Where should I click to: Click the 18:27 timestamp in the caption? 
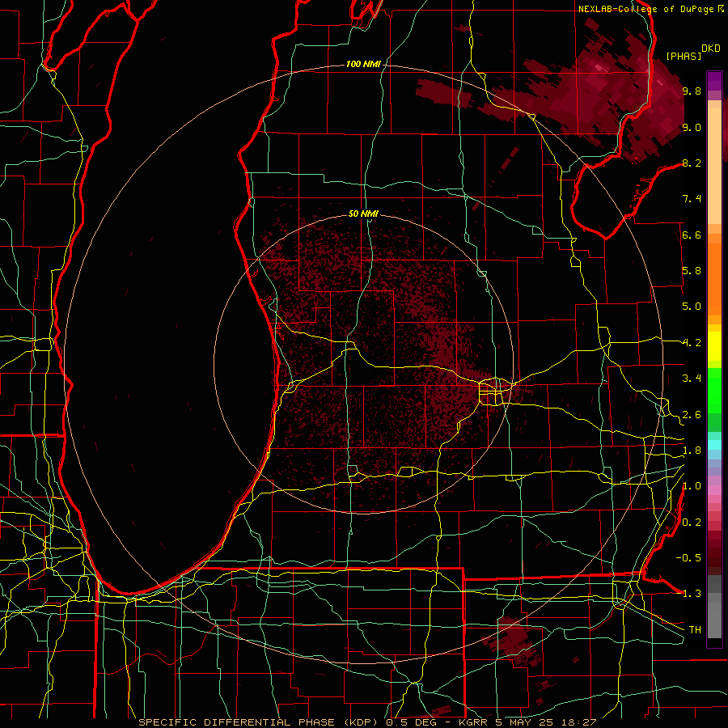pos(579,722)
